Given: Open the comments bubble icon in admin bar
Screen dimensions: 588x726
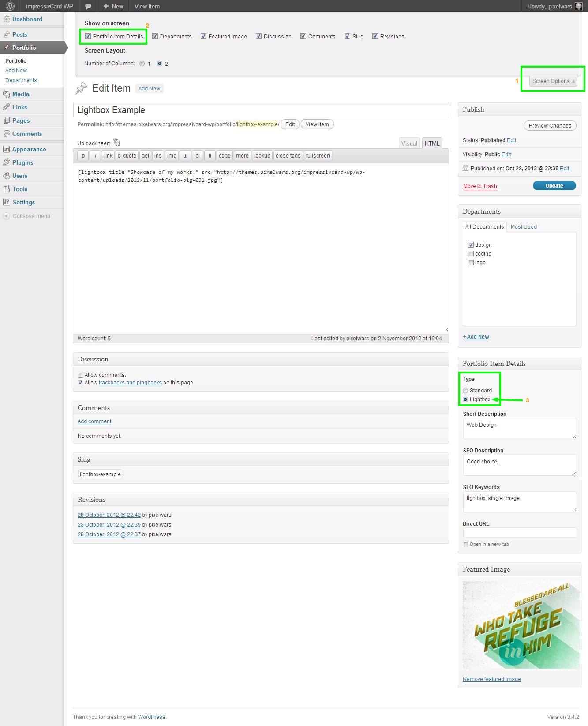Looking at the screenshot, I should [88, 6].
